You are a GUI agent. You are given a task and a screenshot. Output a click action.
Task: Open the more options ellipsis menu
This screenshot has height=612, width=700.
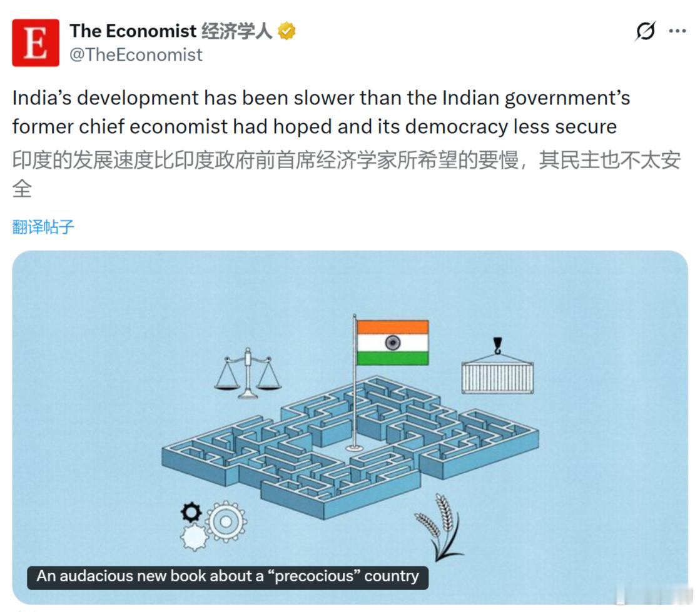point(677,31)
